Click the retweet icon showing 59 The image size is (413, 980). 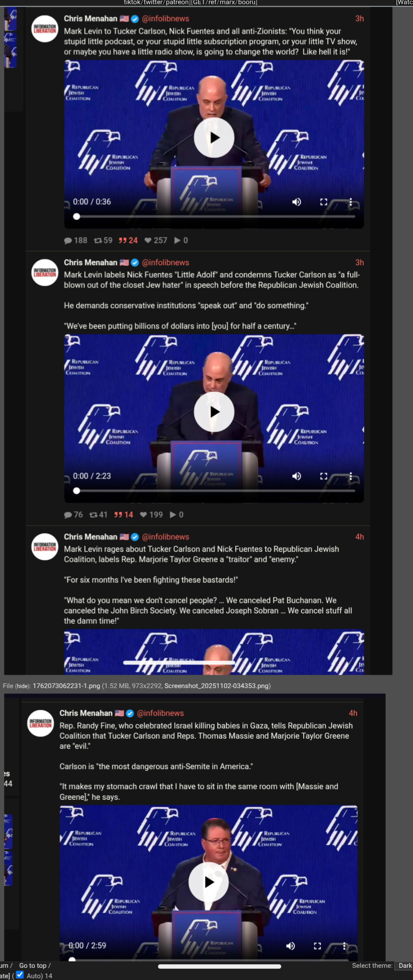pos(98,240)
